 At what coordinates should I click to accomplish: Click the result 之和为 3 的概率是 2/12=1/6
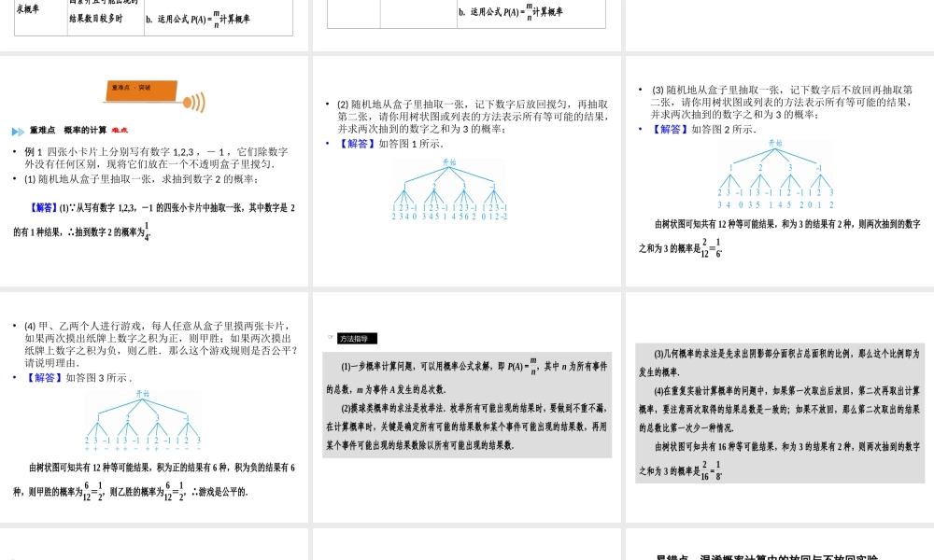tap(680, 247)
